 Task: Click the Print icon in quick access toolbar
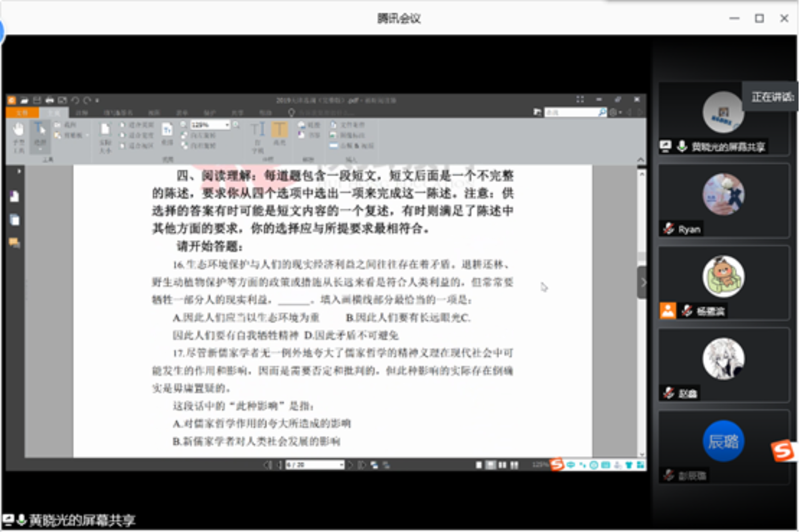coord(49,100)
